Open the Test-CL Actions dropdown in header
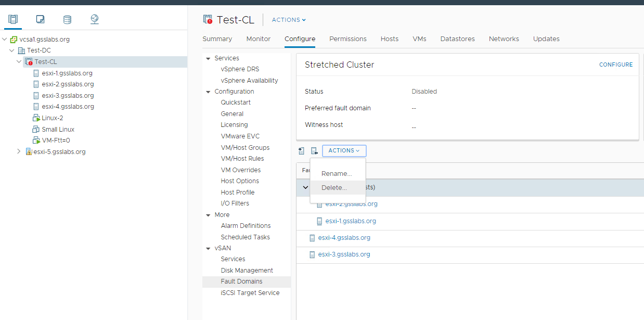Viewport: 644px width, 320px height. coord(289,20)
